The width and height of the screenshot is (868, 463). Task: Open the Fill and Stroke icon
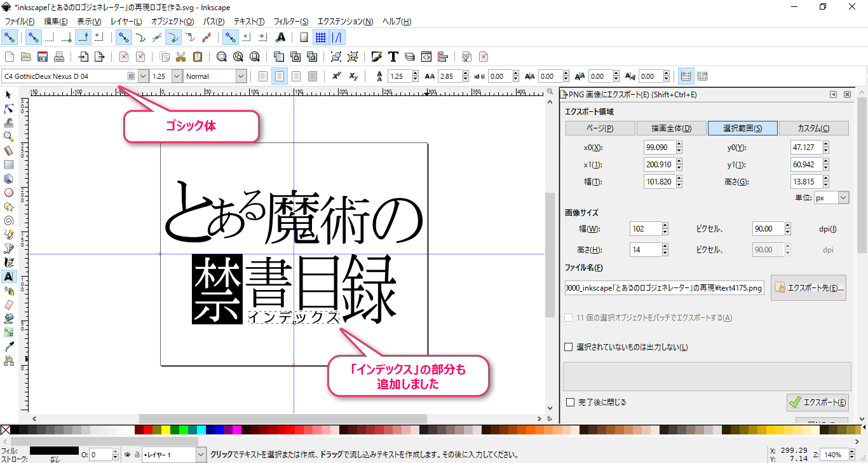[x=377, y=57]
